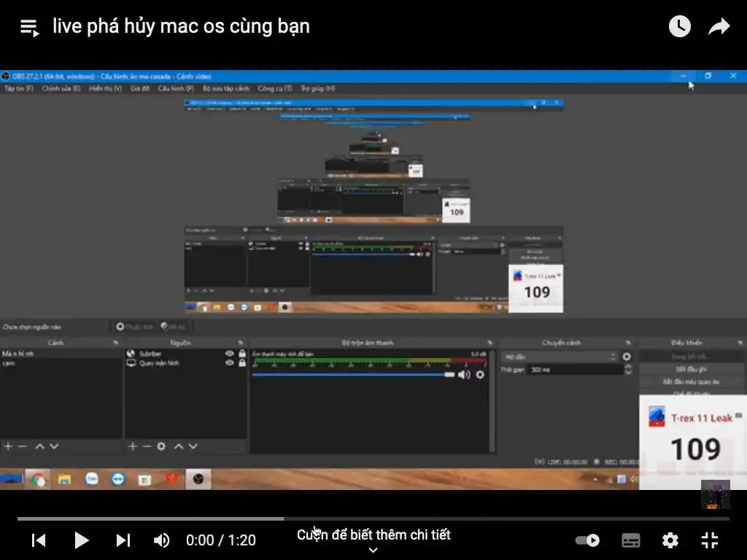The image size is (747, 560).
Task: Click 'Bắt đầu ghi' start recording button
Action: coord(692,369)
